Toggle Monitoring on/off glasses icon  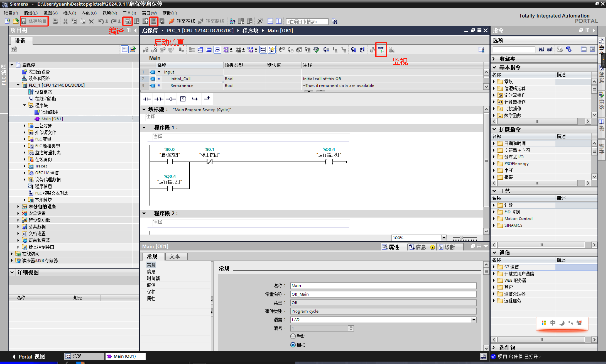tap(381, 50)
